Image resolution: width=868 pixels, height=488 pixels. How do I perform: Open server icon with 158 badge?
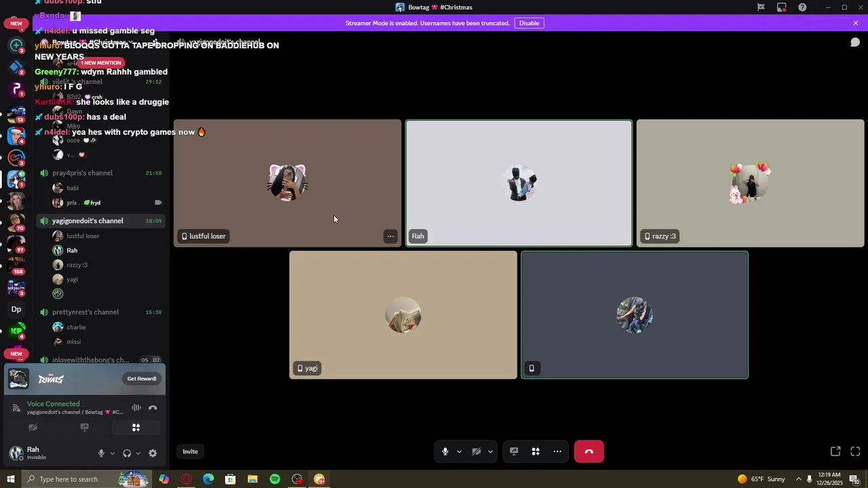coord(16,264)
